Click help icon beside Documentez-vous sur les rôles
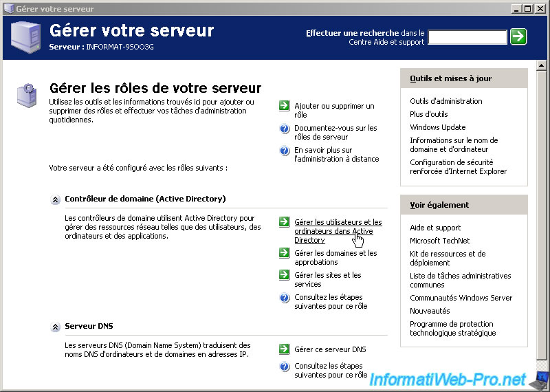The image size is (550, 392). tap(285, 128)
